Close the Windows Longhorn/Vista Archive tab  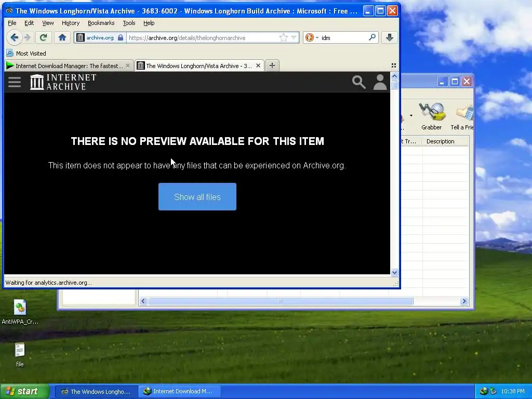(x=258, y=65)
